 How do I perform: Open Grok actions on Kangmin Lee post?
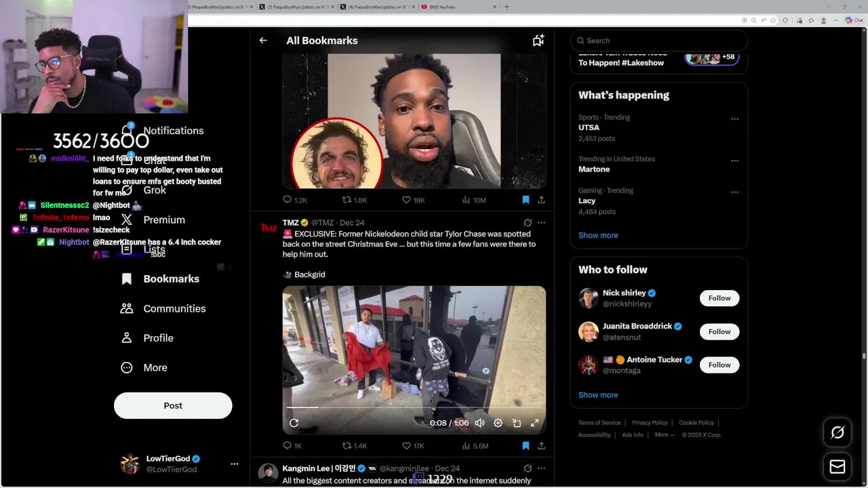[x=528, y=468]
